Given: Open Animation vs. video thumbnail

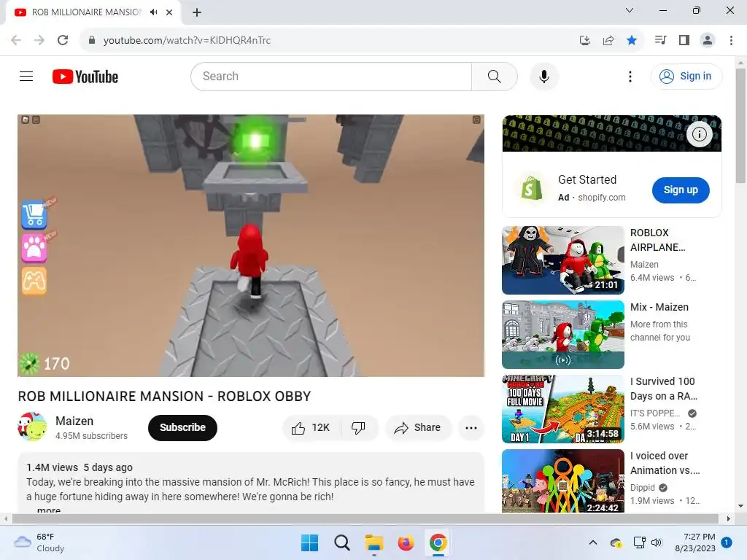Looking at the screenshot, I should pyautogui.click(x=562, y=482).
